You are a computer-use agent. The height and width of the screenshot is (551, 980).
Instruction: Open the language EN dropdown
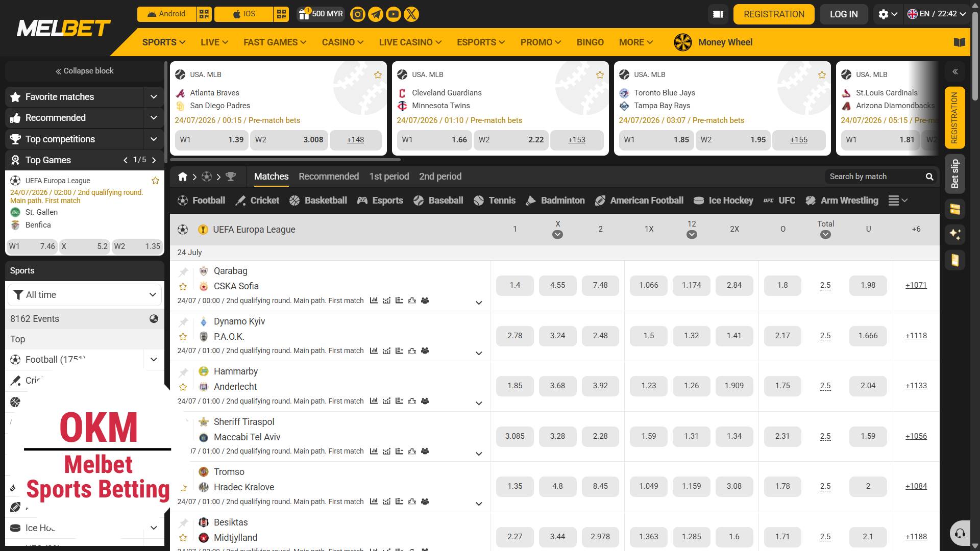[937, 14]
